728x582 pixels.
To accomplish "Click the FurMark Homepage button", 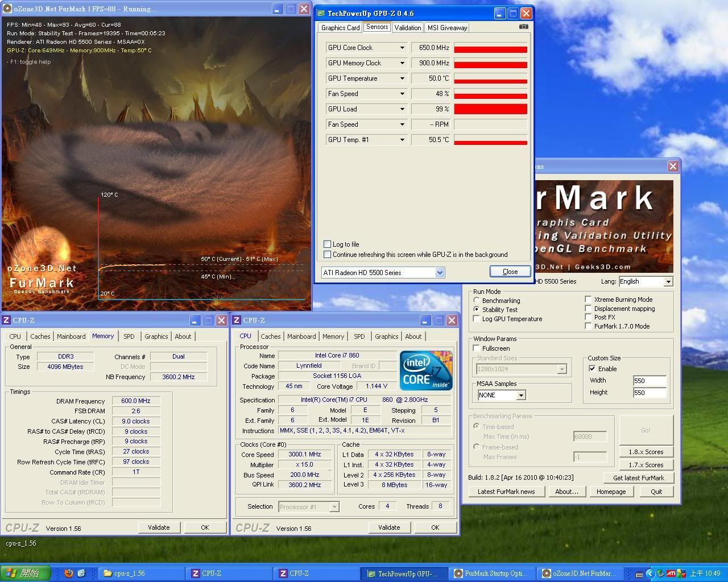I will [x=611, y=492].
